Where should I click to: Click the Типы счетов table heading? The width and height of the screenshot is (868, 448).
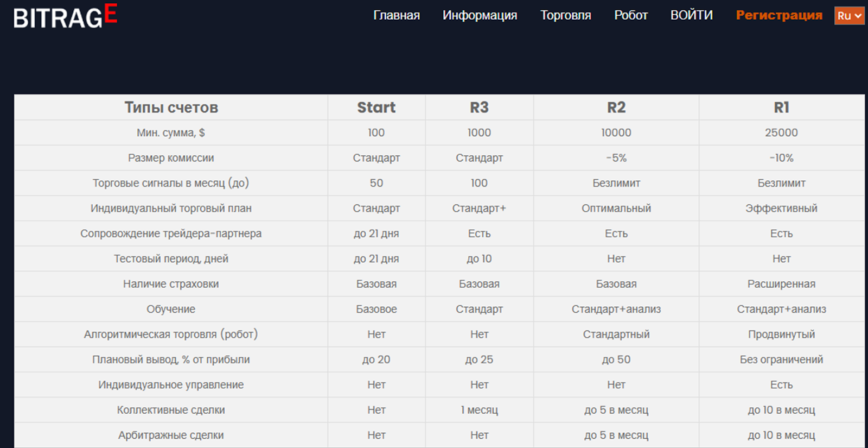171,108
